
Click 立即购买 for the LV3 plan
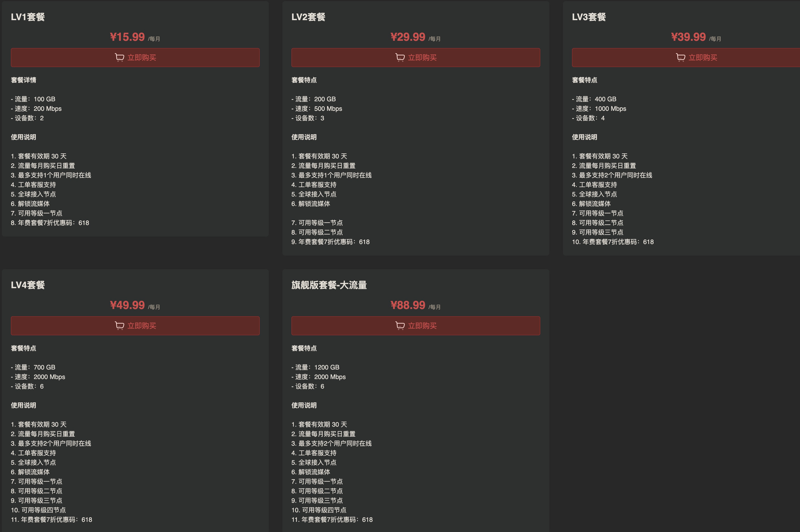(703, 57)
